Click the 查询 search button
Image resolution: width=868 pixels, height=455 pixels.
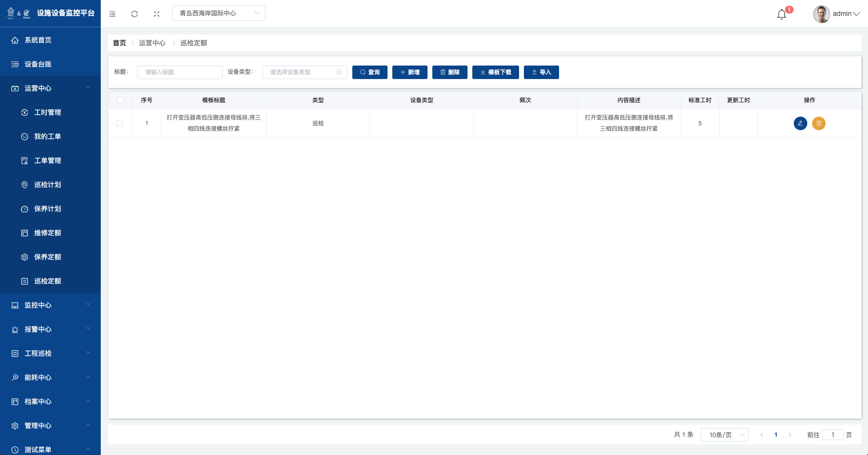coord(370,72)
